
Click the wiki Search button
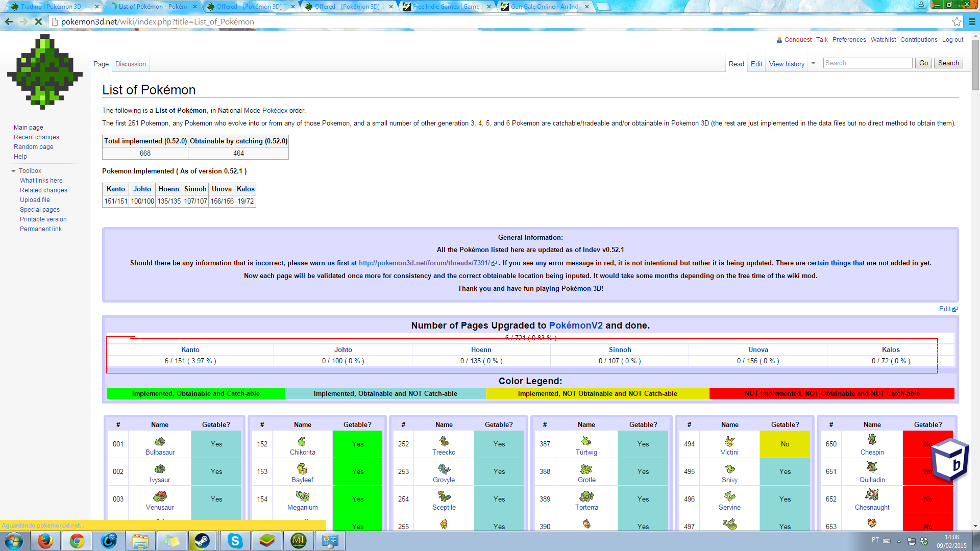pos(948,63)
